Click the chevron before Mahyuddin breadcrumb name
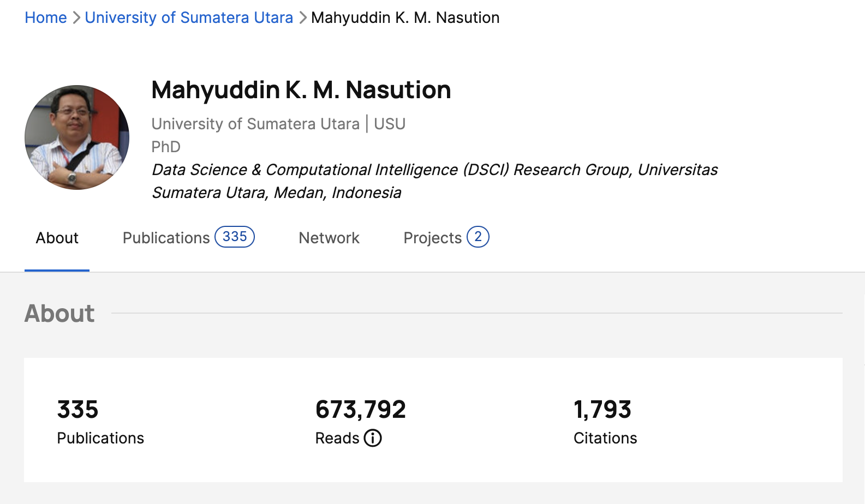This screenshot has height=504, width=865. point(302,17)
